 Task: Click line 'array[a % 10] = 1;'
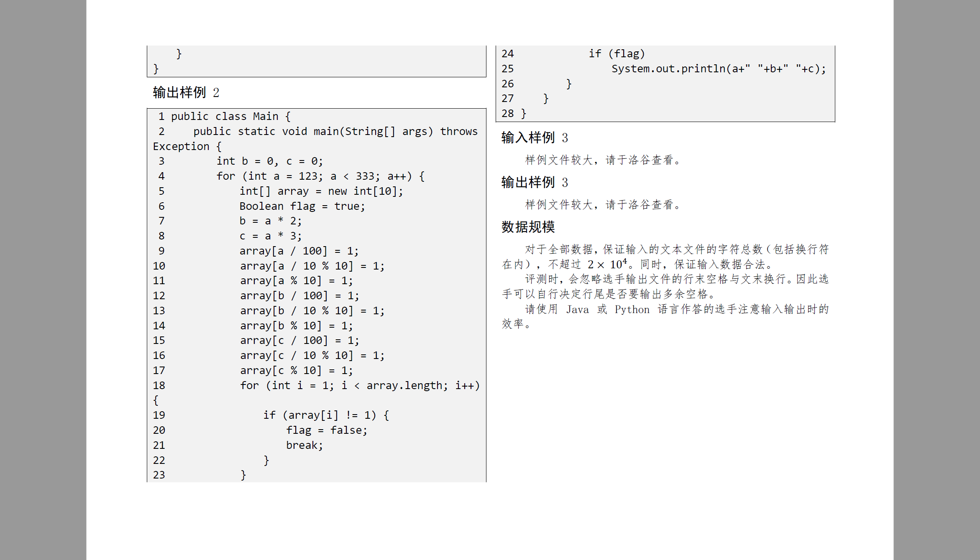click(296, 281)
